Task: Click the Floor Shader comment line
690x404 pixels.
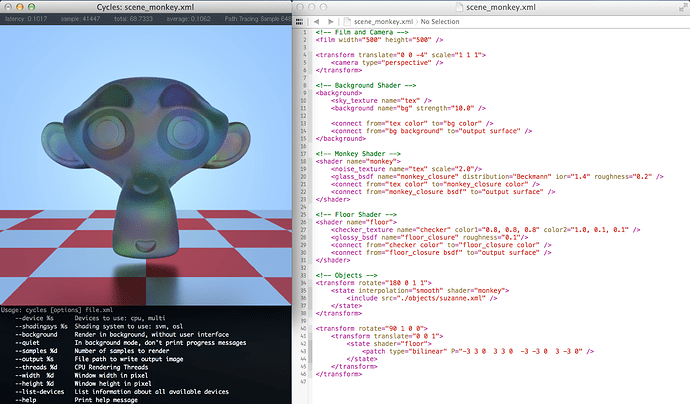Action: click(356, 214)
